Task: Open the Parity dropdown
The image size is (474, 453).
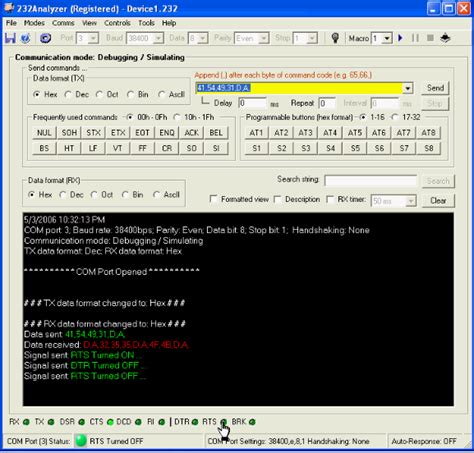Action: pyautogui.click(x=264, y=38)
